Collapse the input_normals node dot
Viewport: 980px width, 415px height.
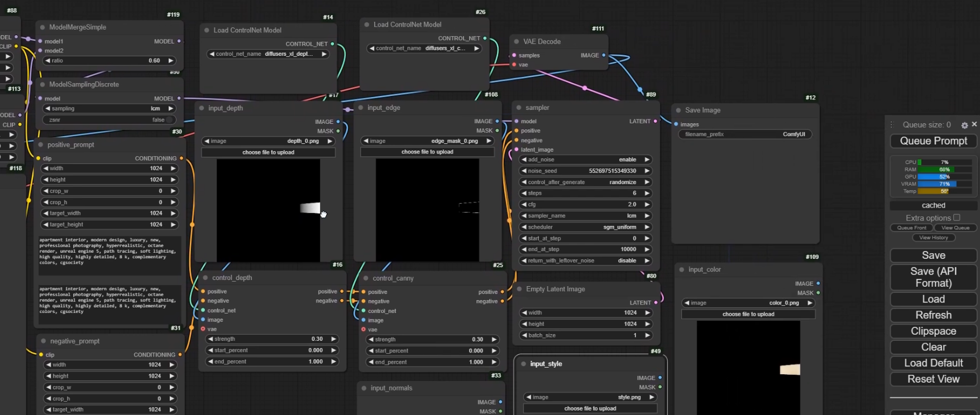364,388
